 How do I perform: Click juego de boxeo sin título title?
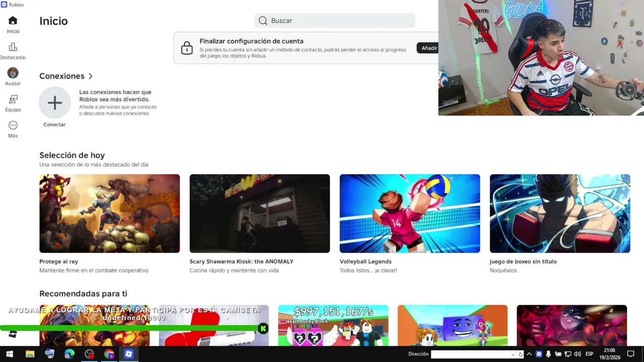(x=523, y=261)
